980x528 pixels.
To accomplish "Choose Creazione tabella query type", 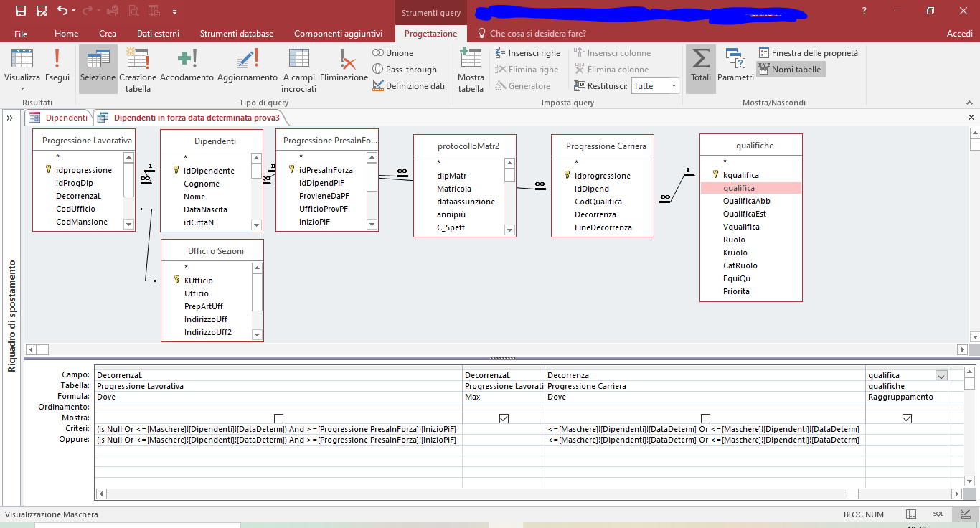I will [x=138, y=70].
